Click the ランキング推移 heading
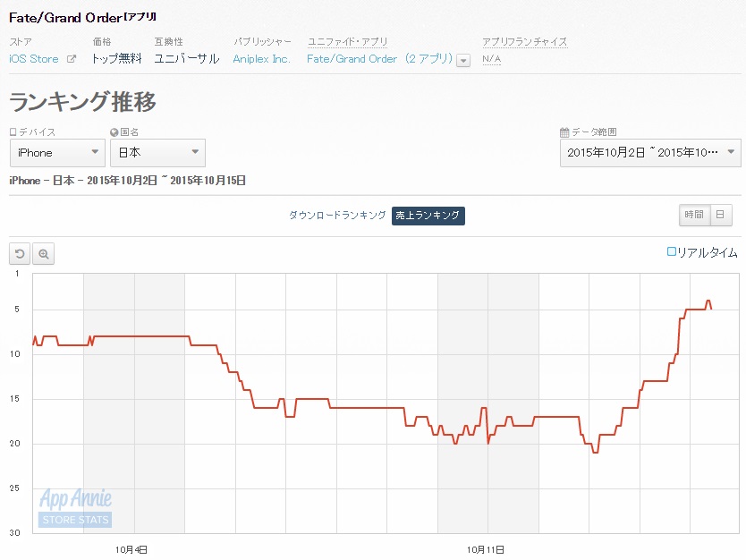This screenshot has height=560, width=746. pos(83,101)
